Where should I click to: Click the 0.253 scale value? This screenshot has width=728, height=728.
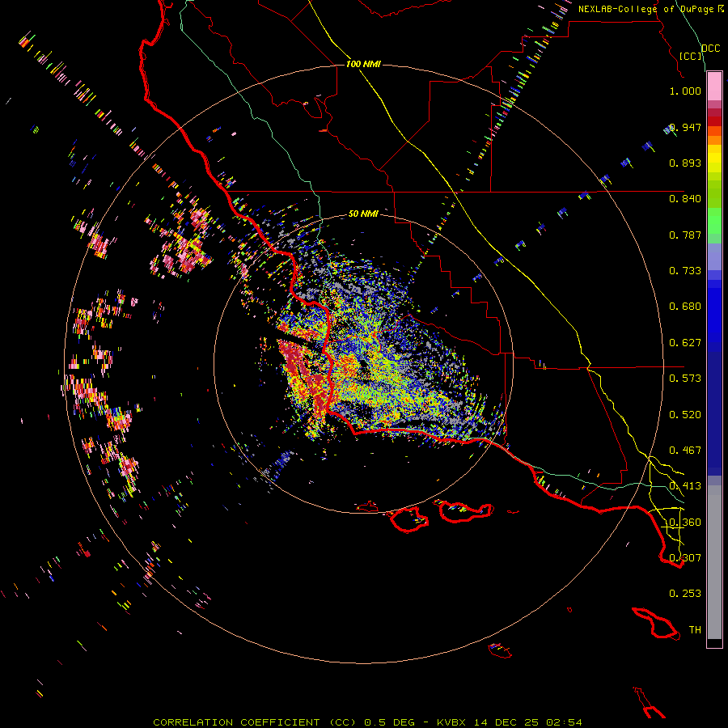point(685,594)
